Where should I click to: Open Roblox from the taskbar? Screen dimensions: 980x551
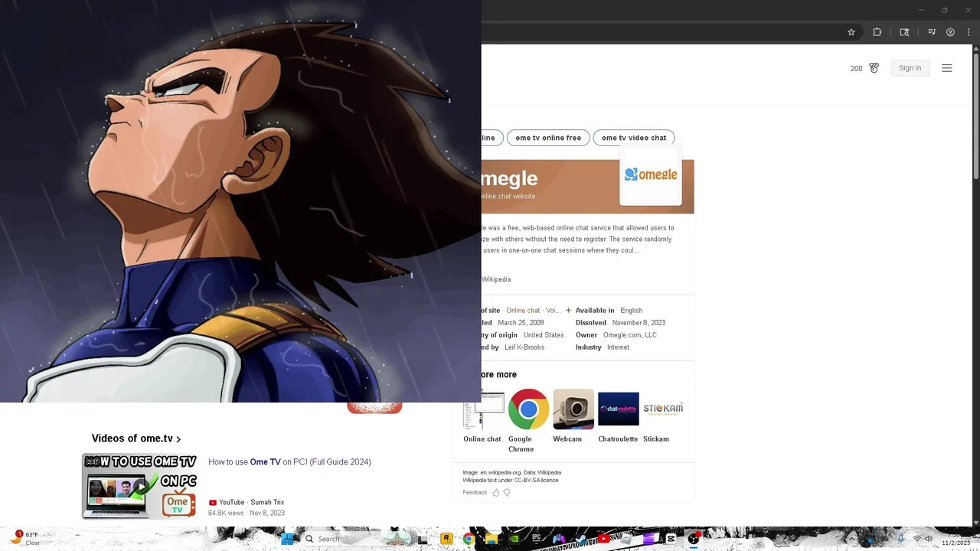click(626, 539)
